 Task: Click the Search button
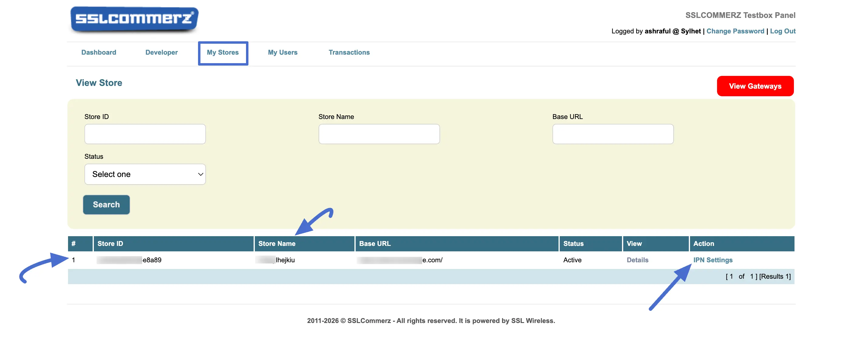pyautogui.click(x=107, y=204)
